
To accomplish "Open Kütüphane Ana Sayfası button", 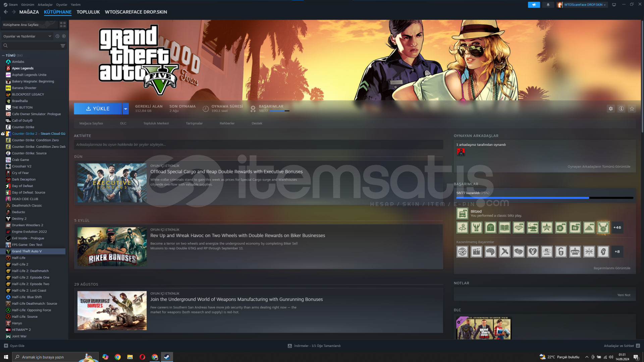I will click(x=29, y=25).
